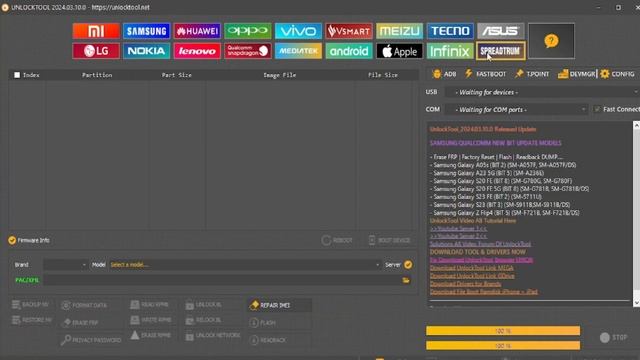
Task: Open the question mark help tile
Action: (551, 41)
